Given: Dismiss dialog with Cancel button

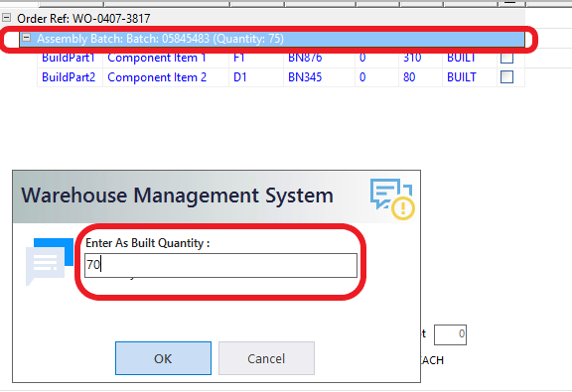Looking at the screenshot, I should pyautogui.click(x=266, y=358).
